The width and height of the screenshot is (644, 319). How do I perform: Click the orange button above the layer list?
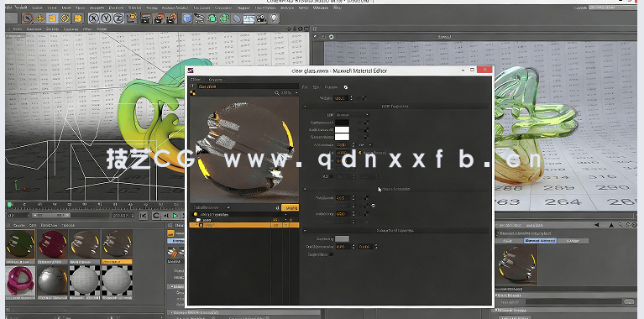(290, 207)
